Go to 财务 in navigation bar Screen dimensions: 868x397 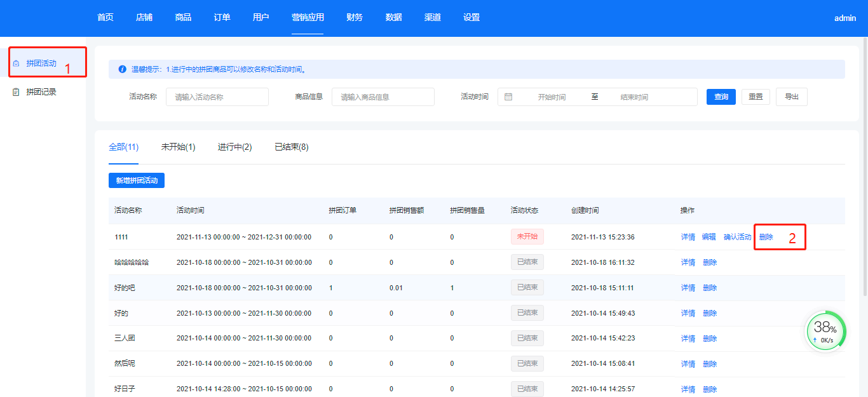coord(355,18)
